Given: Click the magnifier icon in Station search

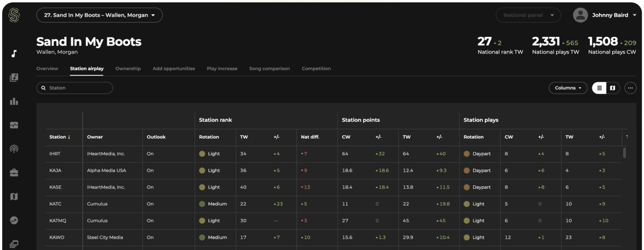Looking at the screenshot, I should tap(43, 88).
